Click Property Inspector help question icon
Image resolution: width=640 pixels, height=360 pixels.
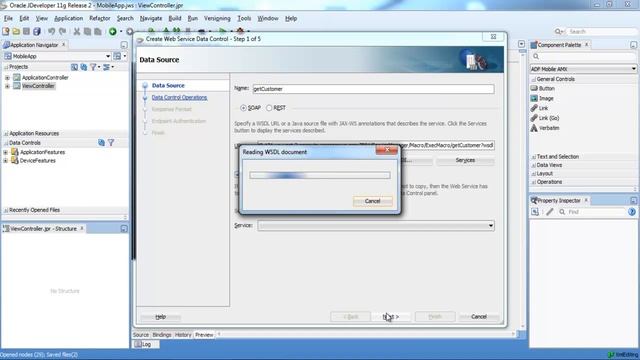[x=632, y=212]
